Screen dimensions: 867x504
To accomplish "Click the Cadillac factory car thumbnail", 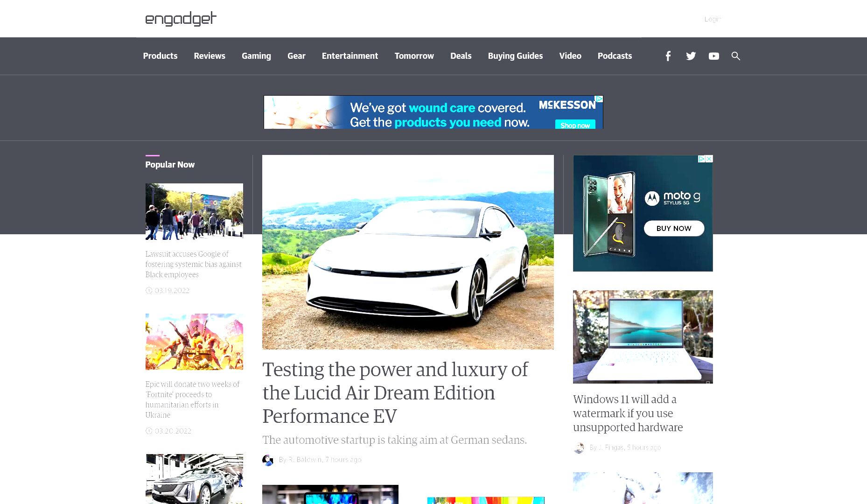I will (x=194, y=479).
